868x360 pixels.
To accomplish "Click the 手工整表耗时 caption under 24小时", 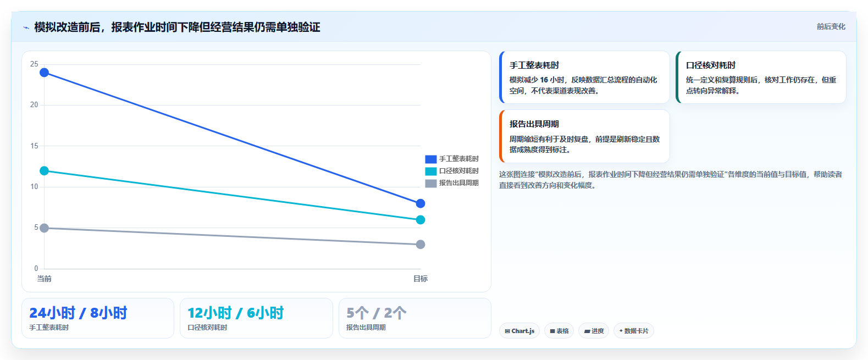I will tap(49, 328).
